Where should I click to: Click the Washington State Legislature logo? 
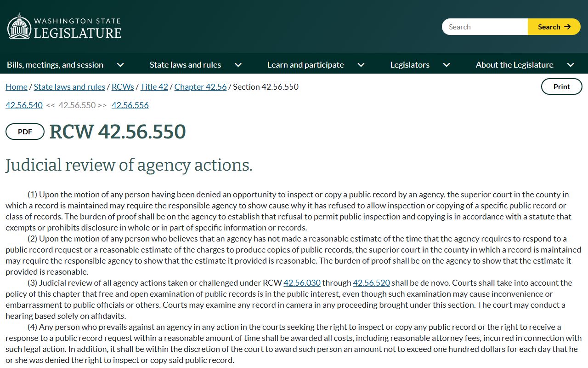click(x=64, y=27)
